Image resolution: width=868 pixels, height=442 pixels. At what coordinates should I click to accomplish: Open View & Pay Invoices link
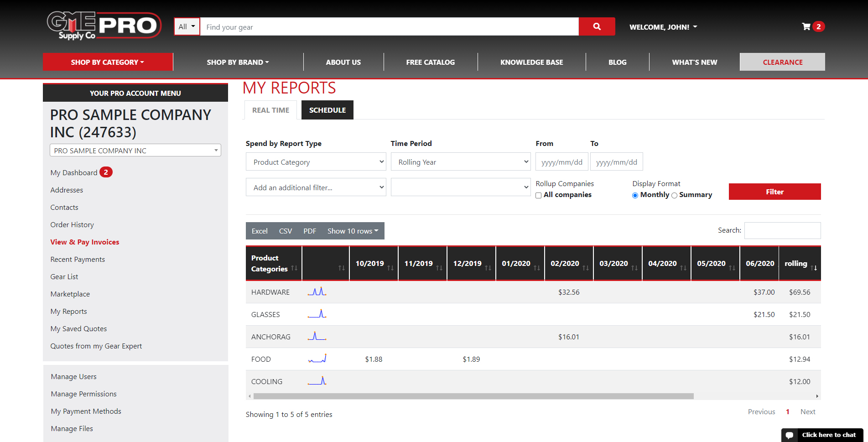point(85,242)
